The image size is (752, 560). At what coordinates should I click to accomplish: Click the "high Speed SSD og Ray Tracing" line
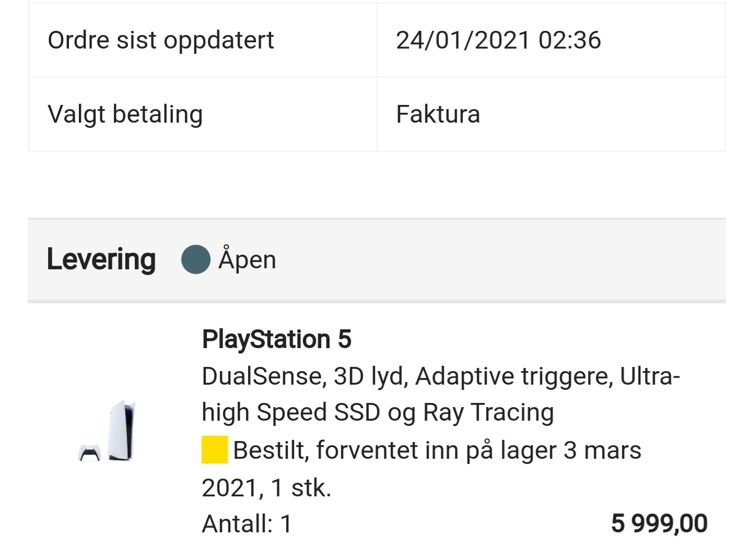(x=378, y=413)
